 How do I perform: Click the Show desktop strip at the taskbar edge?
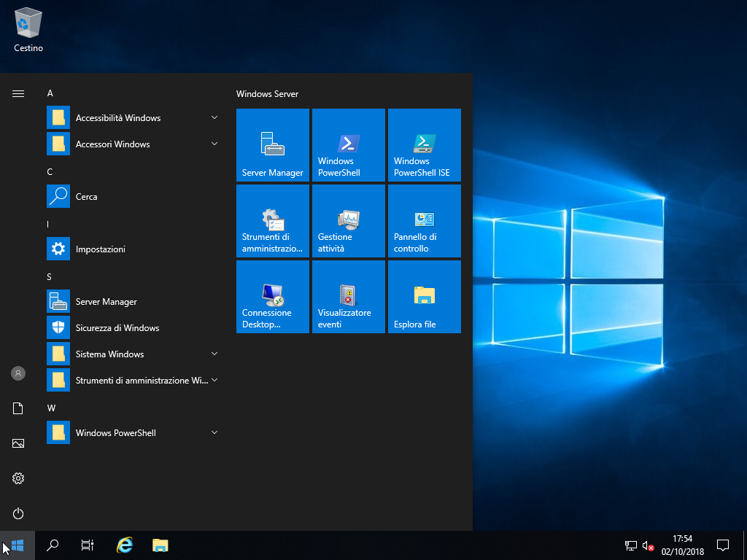tap(745, 545)
